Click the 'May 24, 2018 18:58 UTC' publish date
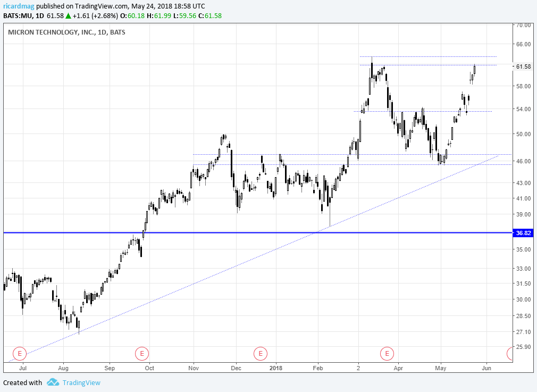Image resolution: width=537 pixels, height=392 pixels. pos(168,6)
